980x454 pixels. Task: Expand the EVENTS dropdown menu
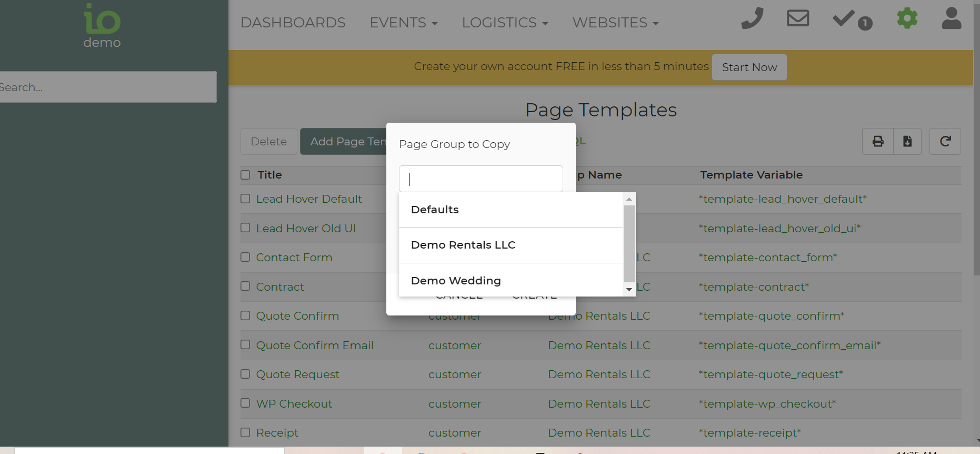404,23
